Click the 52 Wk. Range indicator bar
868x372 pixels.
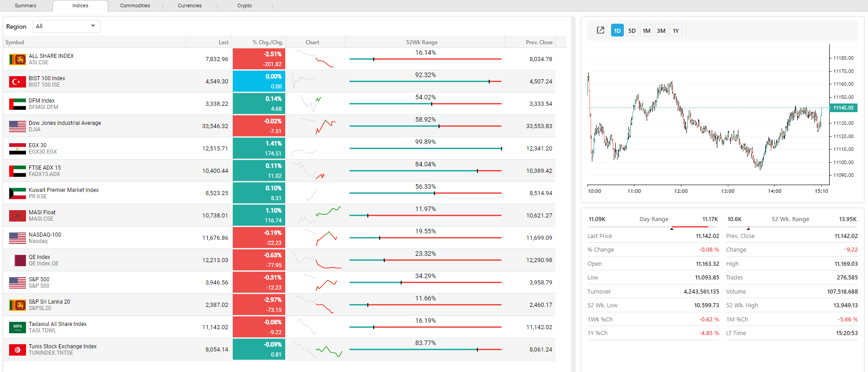point(792,227)
